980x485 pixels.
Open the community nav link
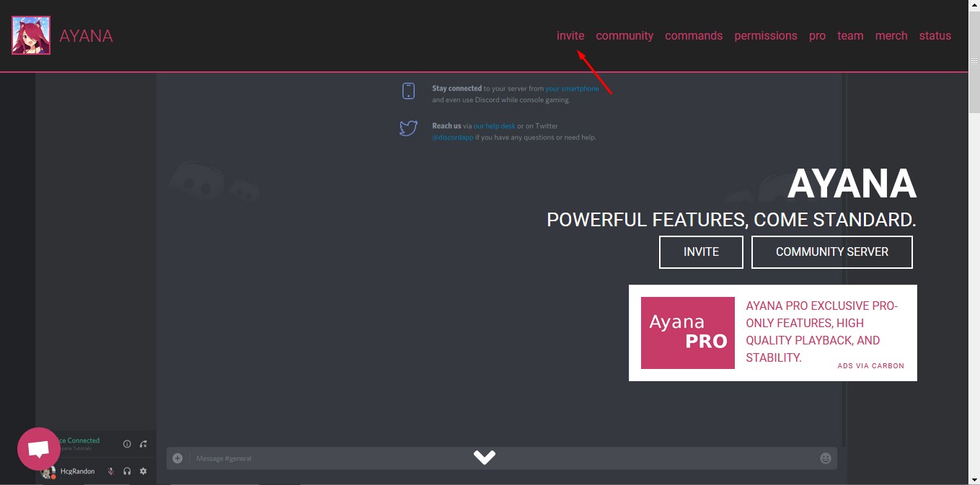click(x=624, y=35)
